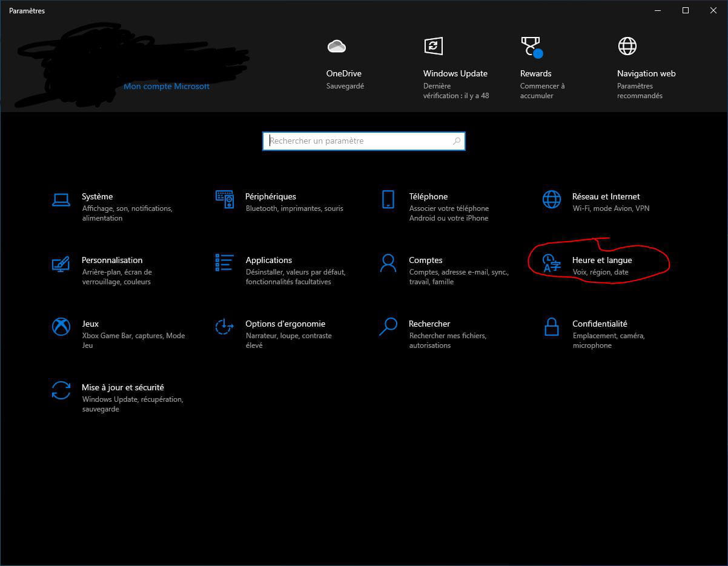
Task: Click the Voix, région, date description
Action: click(601, 272)
